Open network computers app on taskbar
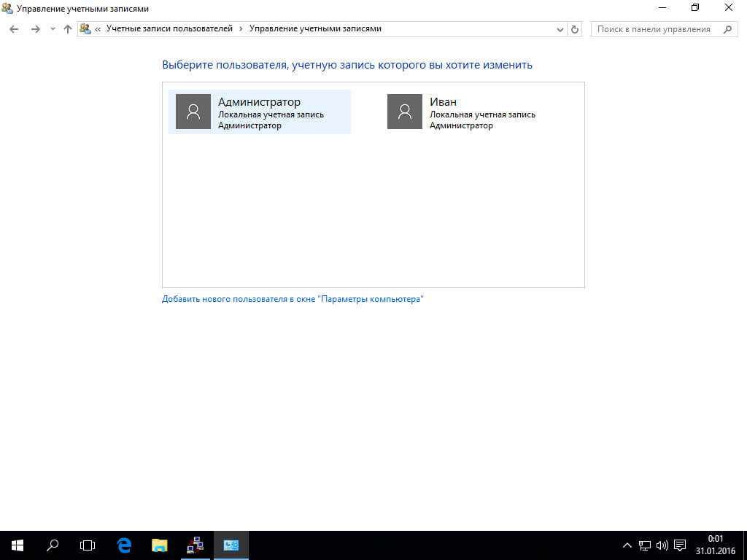 (x=196, y=545)
